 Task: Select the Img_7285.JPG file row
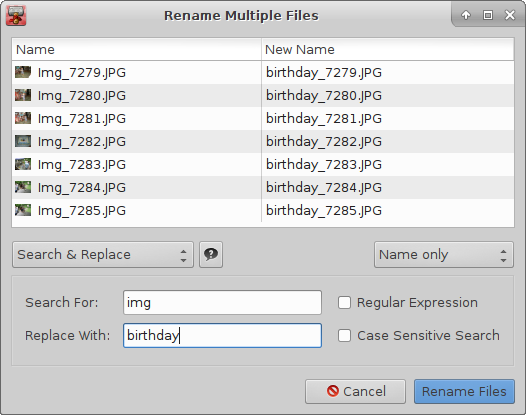coord(263,210)
